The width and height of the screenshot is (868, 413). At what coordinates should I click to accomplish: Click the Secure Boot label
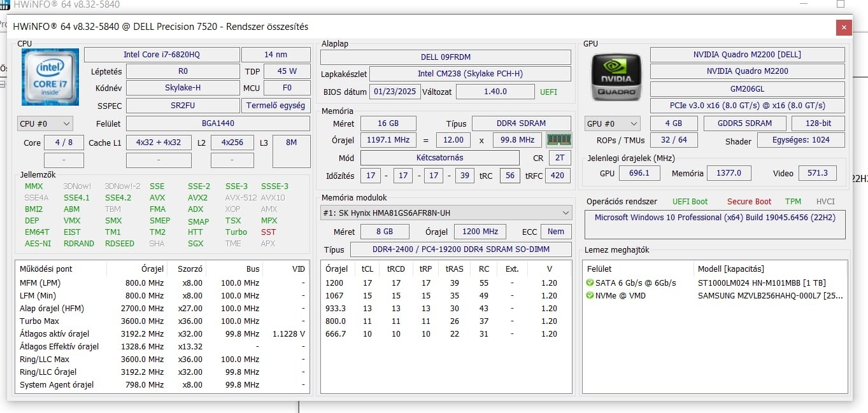pyautogui.click(x=749, y=202)
